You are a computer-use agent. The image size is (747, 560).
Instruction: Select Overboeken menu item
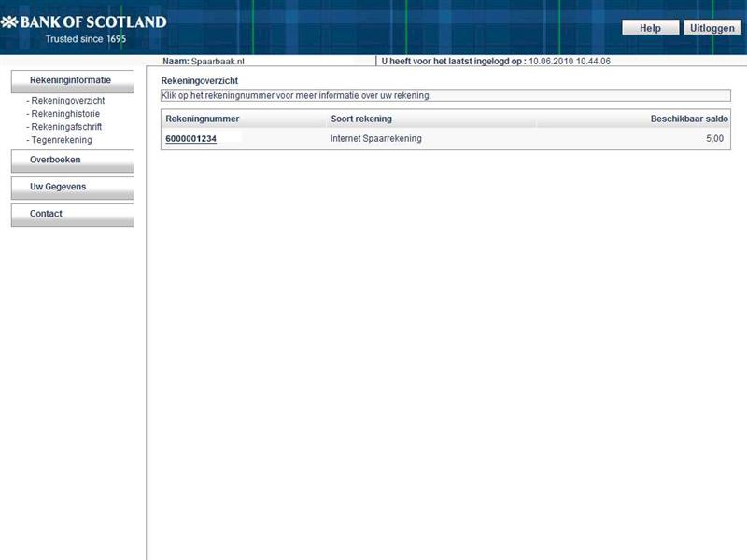(73, 161)
